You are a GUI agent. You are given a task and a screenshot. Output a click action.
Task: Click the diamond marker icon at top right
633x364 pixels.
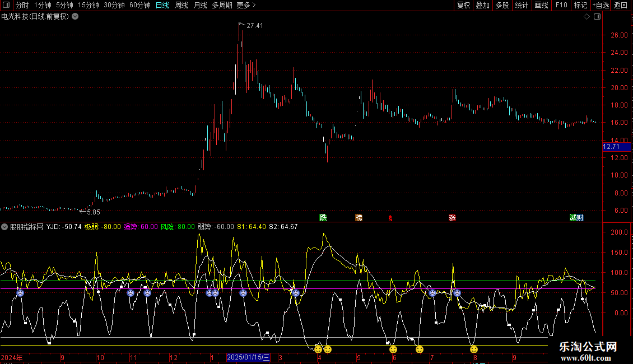[x=587, y=17]
